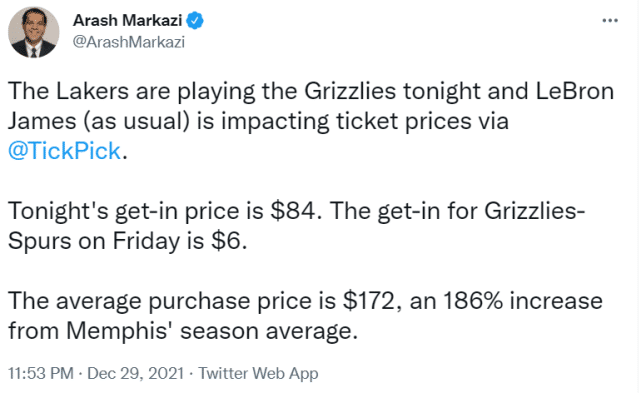This screenshot has width=641, height=393.
Task: Open Arash Markazi's profile photo
Action: (34, 32)
